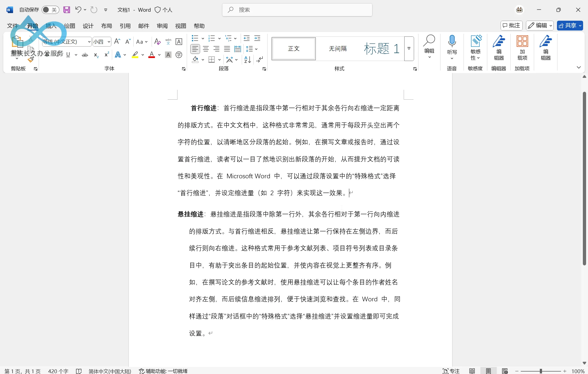
Task: Open the font name combo box dropdown
Action: [89, 42]
